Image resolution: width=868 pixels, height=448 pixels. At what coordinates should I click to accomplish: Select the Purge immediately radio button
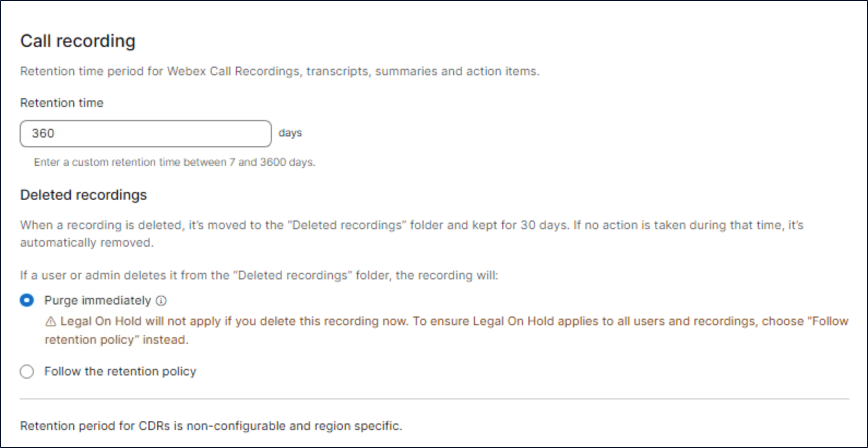27,301
